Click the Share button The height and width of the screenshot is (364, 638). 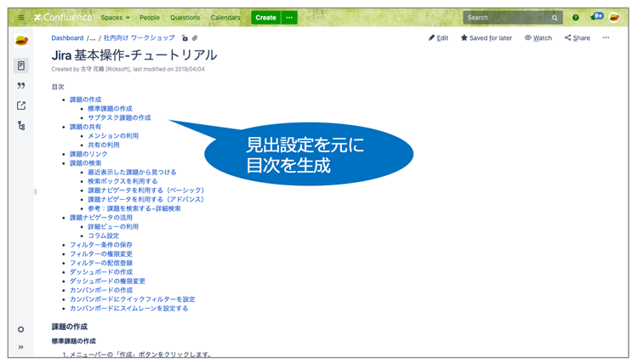click(577, 37)
